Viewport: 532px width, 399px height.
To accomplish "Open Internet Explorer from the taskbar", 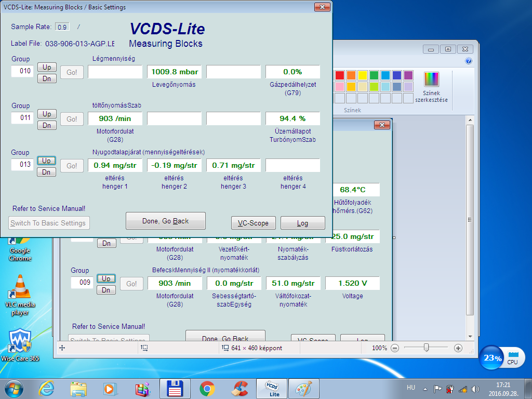I will (x=46, y=389).
